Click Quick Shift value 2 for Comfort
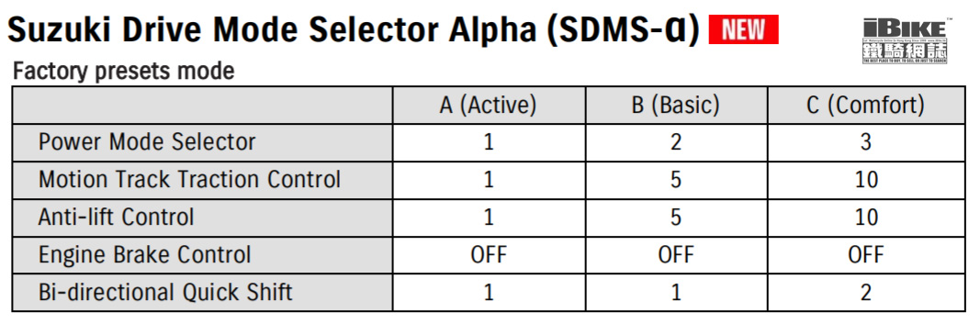The image size is (980, 335). point(865,292)
